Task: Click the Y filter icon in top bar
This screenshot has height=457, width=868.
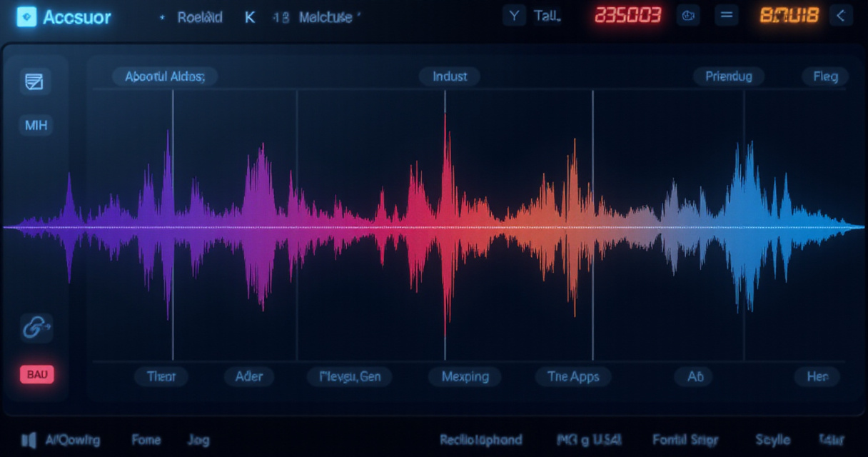Action: (513, 16)
